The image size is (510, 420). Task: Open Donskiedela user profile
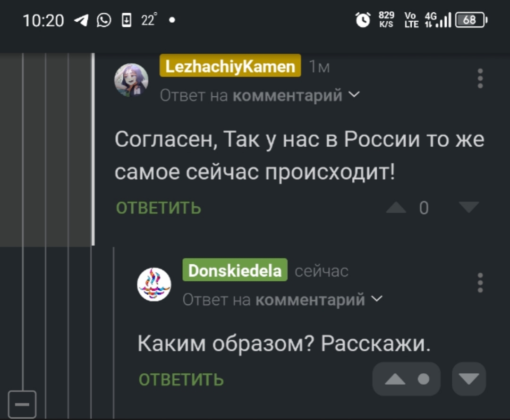(x=235, y=270)
